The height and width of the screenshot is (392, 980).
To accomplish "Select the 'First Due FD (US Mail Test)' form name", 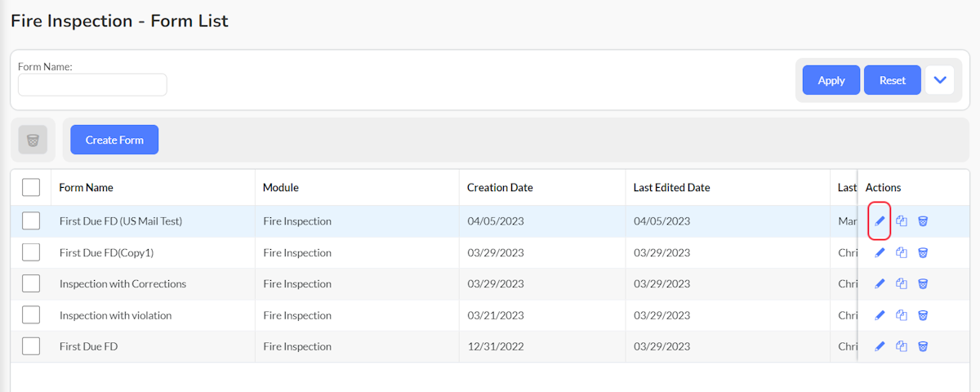I will (x=121, y=221).
